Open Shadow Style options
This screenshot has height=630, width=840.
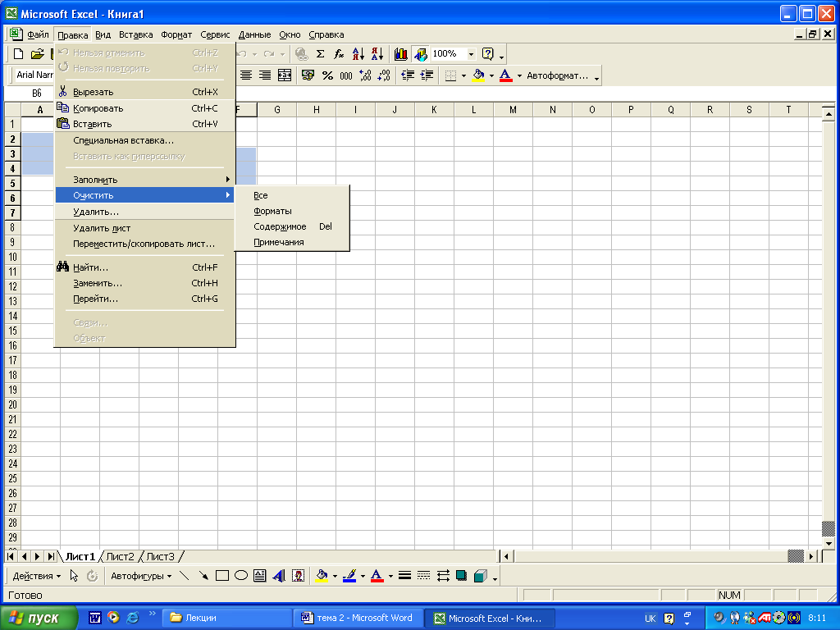[x=461, y=576]
